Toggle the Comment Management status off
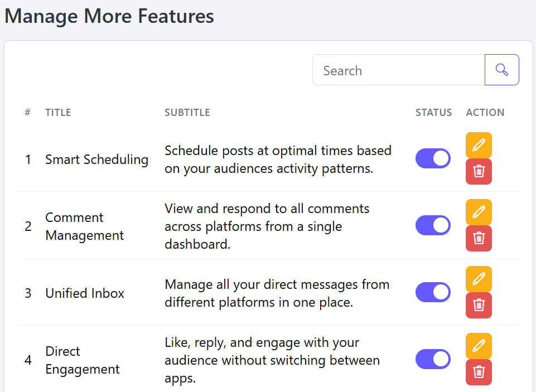This screenshot has height=392, width=536. tap(433, 226)
